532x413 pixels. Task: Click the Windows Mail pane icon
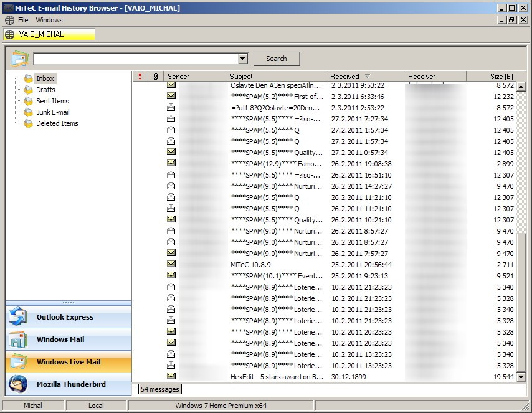click(x=18, y=339)
